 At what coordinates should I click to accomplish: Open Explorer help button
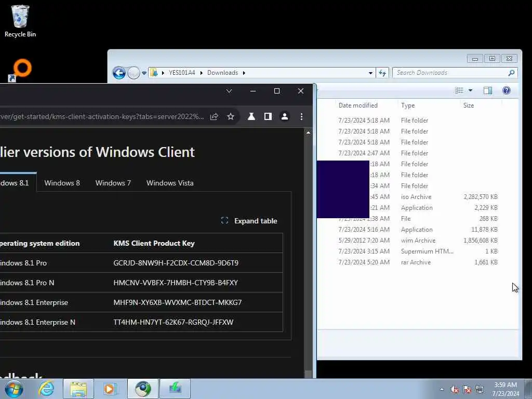(506, 90)
